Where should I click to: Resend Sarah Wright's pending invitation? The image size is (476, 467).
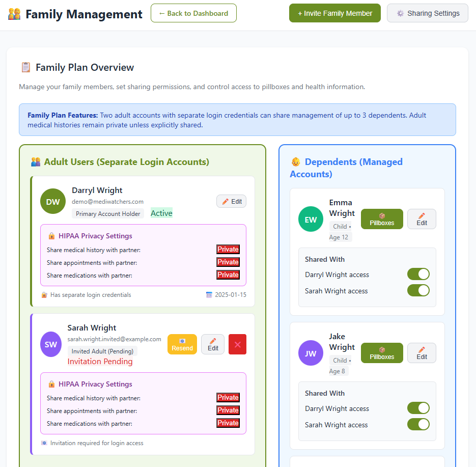pyautogui.click(x=182, y=344)
